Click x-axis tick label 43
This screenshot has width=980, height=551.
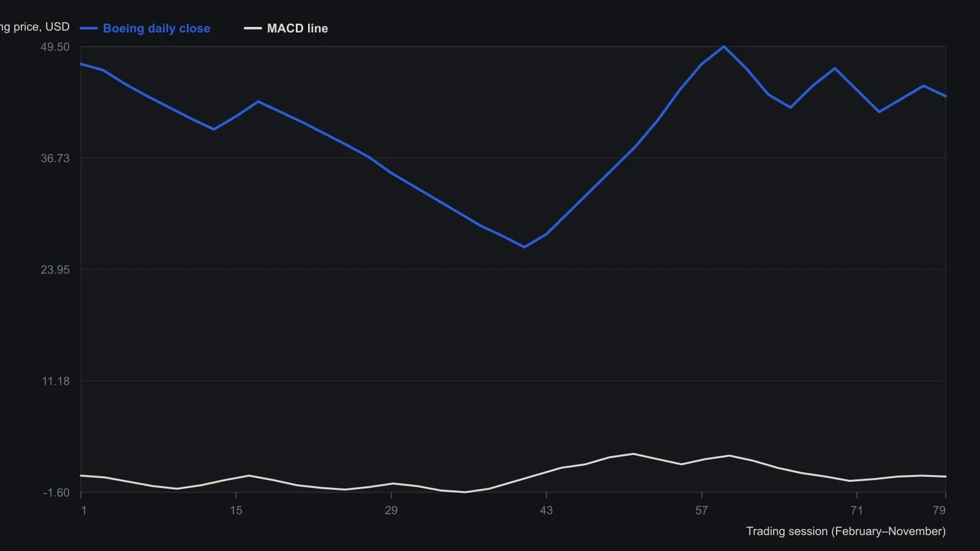point(546,510)
